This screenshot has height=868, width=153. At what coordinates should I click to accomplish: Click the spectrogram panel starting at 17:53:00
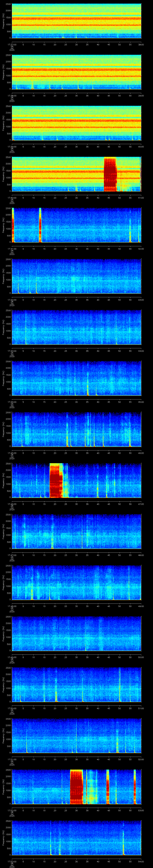(76, 838)
